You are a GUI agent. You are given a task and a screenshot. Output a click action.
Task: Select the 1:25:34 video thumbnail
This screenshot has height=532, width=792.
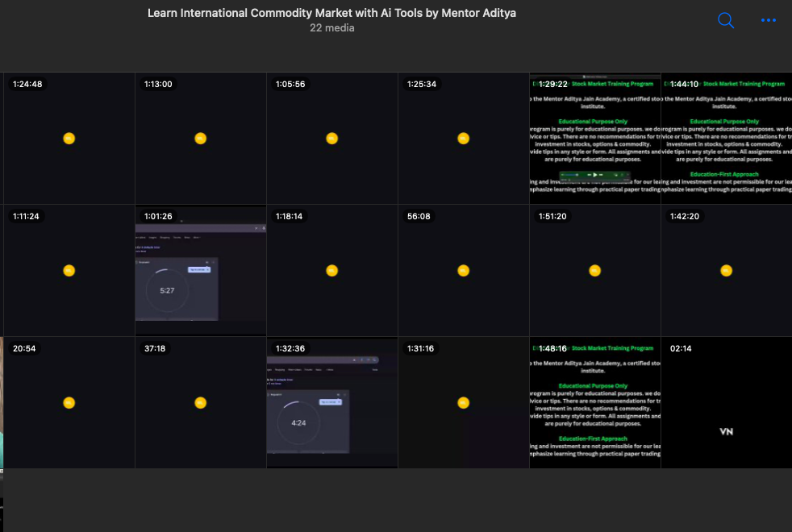[x=463, y=139]
